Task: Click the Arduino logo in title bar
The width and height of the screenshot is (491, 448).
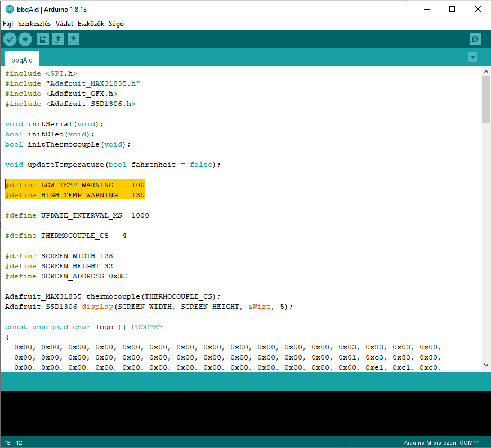Action: click(x=10, y=9)
